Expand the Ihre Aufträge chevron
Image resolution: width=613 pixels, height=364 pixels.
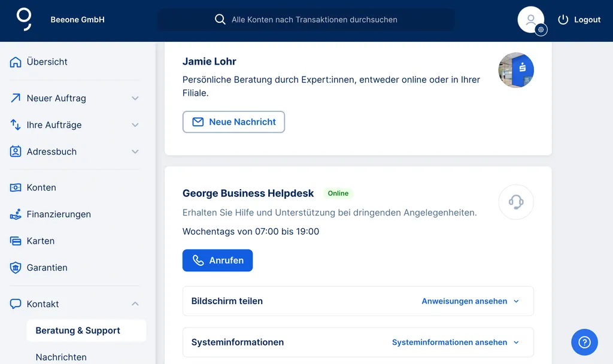coord(135,125)
